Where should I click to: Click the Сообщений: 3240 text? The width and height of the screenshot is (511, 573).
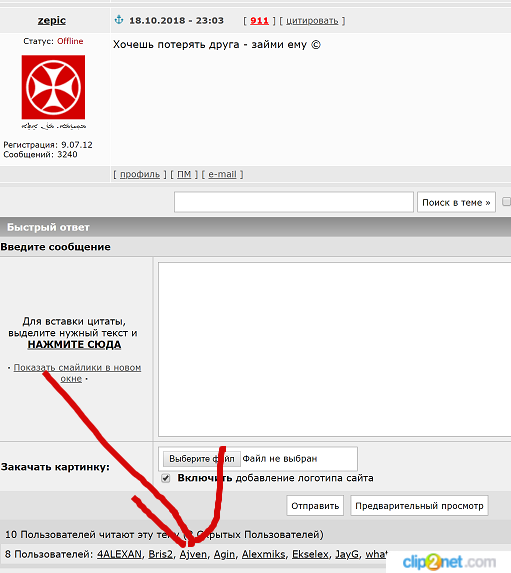(x=40, y=155)
